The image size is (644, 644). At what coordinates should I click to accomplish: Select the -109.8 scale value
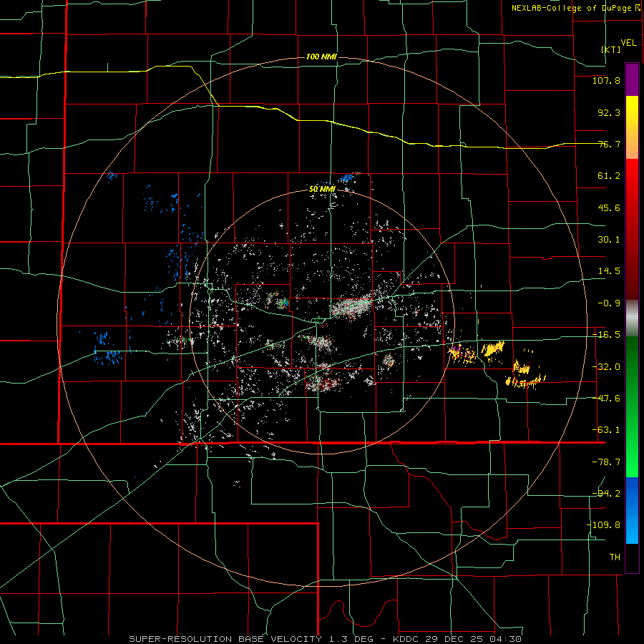pyautogui.click(x=603, y=525)
